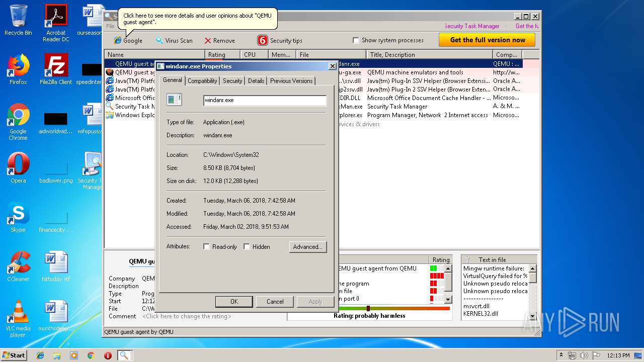Open CCleaner desktop shortcut

[x=18, y=266]
